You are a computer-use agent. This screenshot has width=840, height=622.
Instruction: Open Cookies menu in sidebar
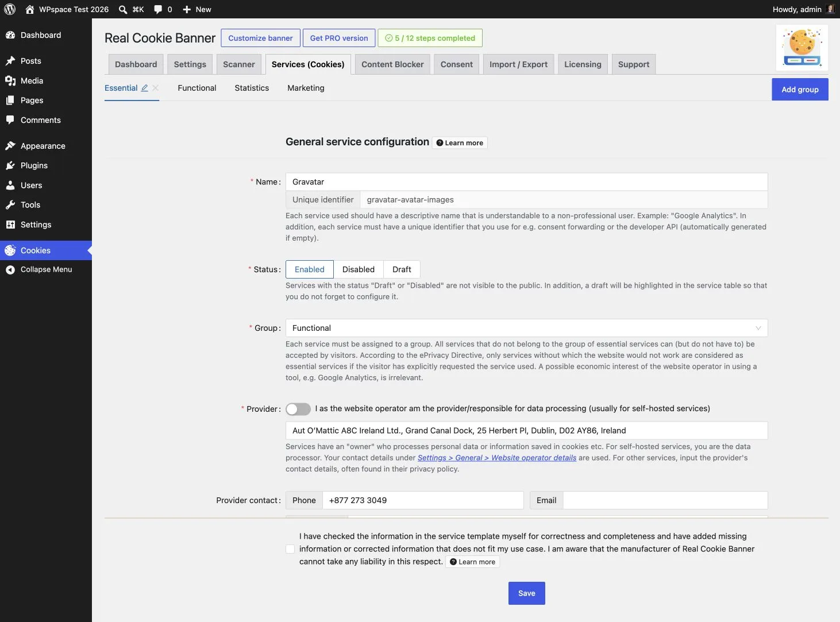[x=46, y=250]
